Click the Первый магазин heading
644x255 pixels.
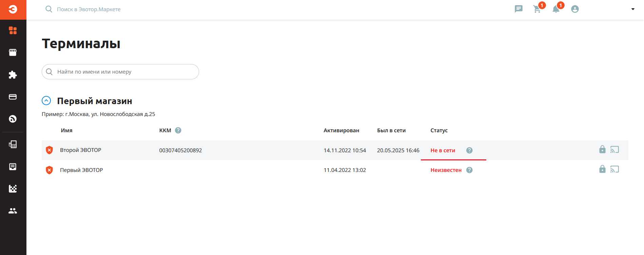(95, 101)
